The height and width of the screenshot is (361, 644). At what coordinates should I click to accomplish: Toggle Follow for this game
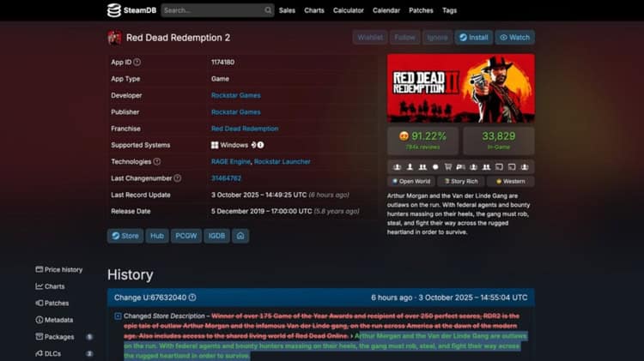404,38
